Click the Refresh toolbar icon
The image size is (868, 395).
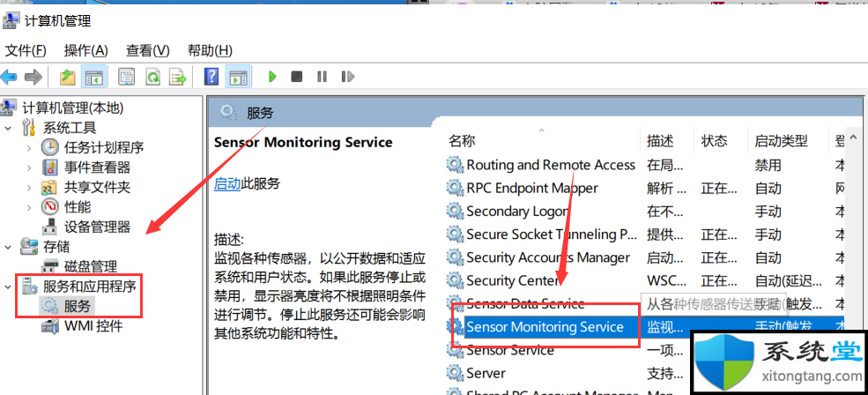(152, 77)
